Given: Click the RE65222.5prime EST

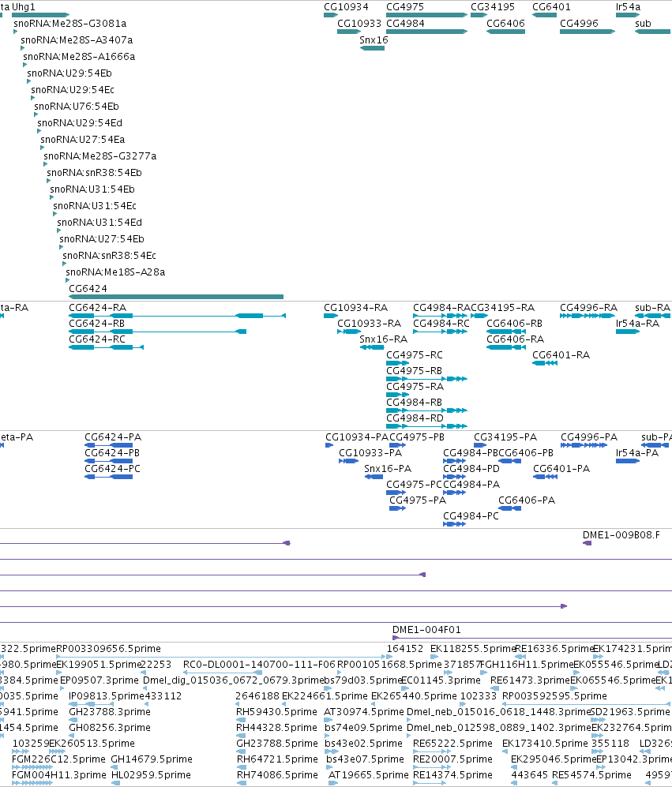Looking at the screenshot, I should pyautogui.click(x=432, y=751).
